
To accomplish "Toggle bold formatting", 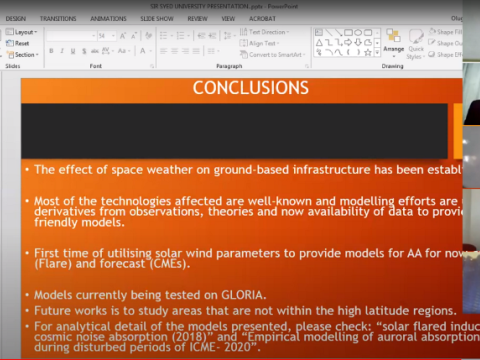I will (51, 51).
